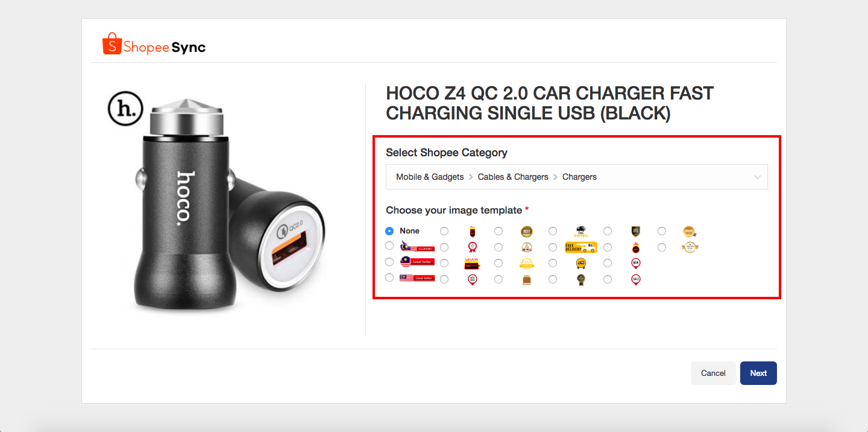Image resolution: width=868 pixels, height=432 pixels.
Task: Click the Best Price flame banner template
Action: [x=472, y=264]
